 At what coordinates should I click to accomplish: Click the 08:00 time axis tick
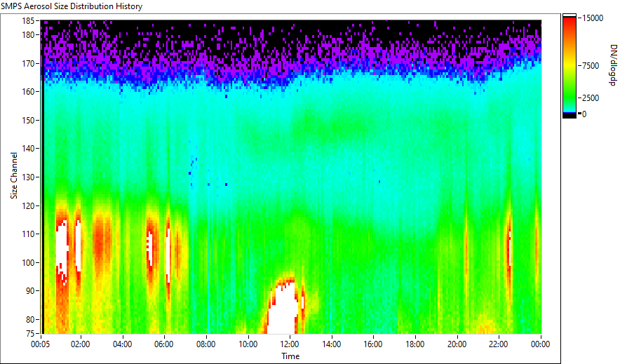pos(205,344)
